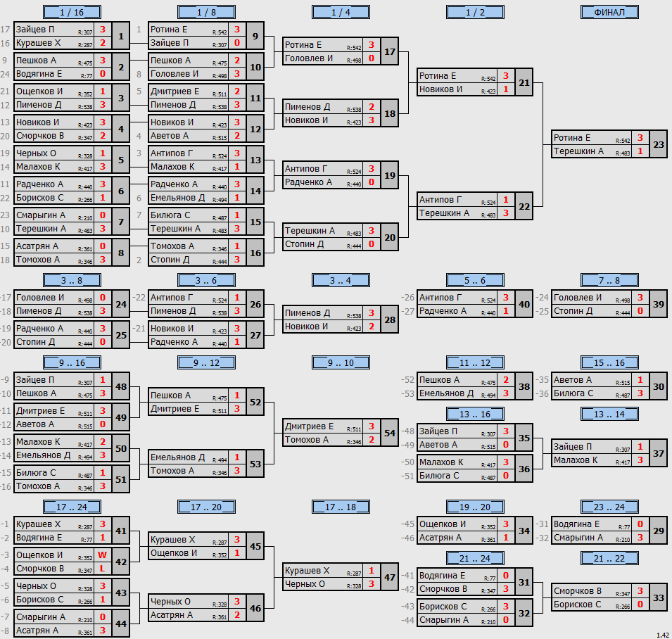Click 'Билюга С' in match 15

click(x=170, y=215)
